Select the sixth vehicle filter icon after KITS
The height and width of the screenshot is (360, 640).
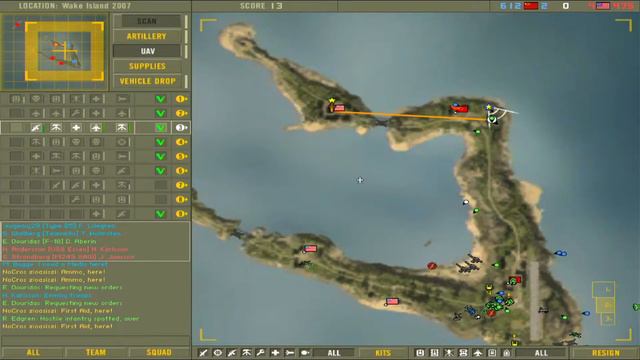click(492, 353)
